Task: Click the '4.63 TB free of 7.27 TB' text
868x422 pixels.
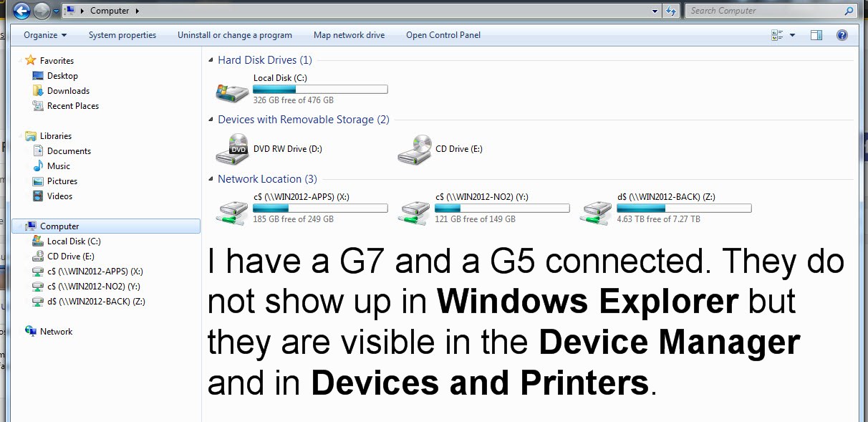Action: tap(659, 219)
